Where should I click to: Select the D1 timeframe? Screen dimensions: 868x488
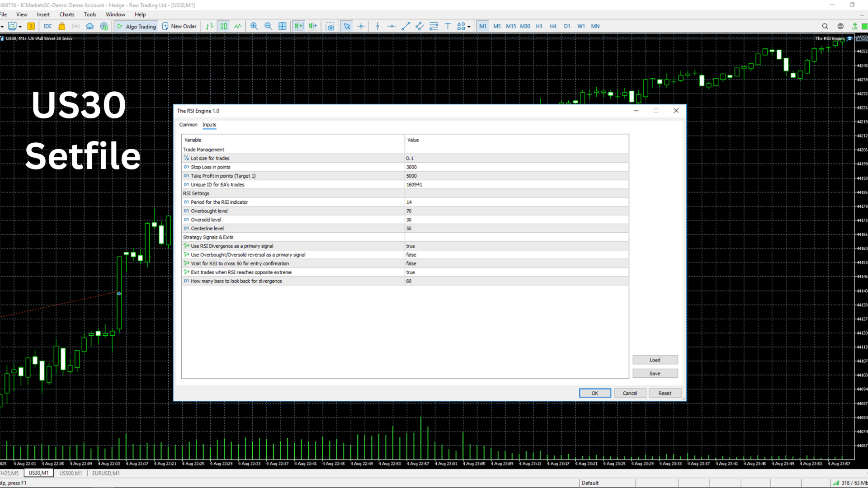click(x=567, y=26)
